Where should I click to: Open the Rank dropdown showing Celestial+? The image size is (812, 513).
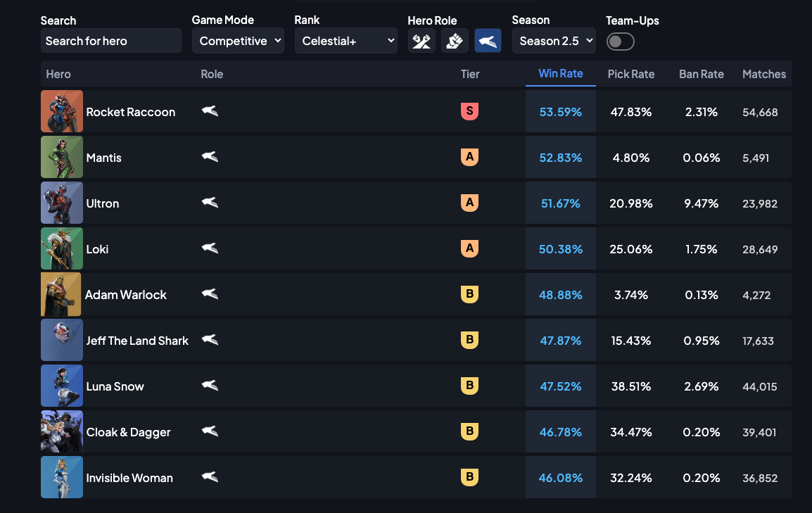tap(346, 41)
